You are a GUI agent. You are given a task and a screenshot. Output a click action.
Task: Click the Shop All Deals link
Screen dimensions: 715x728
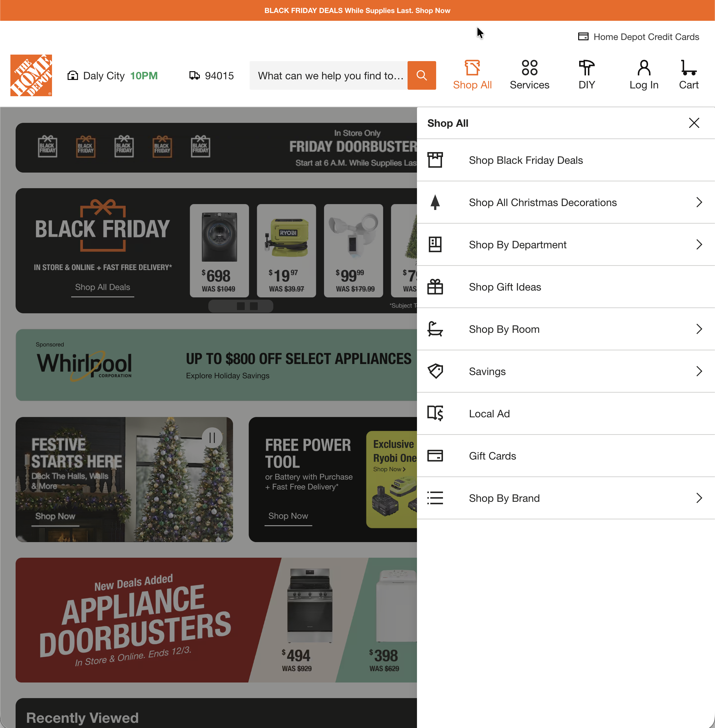(102, 287)
